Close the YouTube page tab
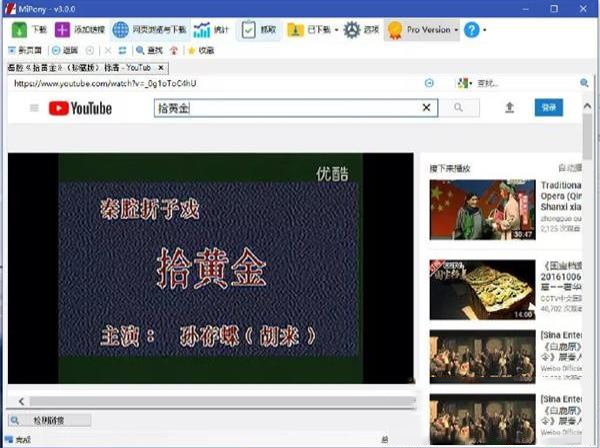Image resolution: width=600 pixels, height=448 pixels. point(161,68)
